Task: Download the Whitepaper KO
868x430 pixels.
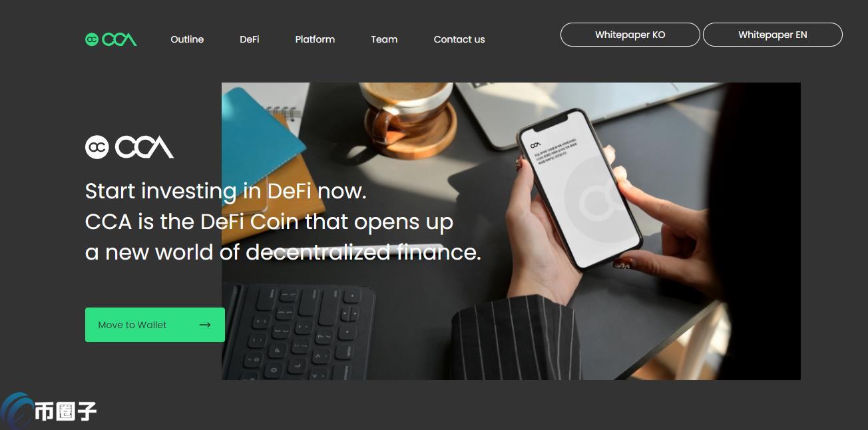Action: (x=630, y=35)
